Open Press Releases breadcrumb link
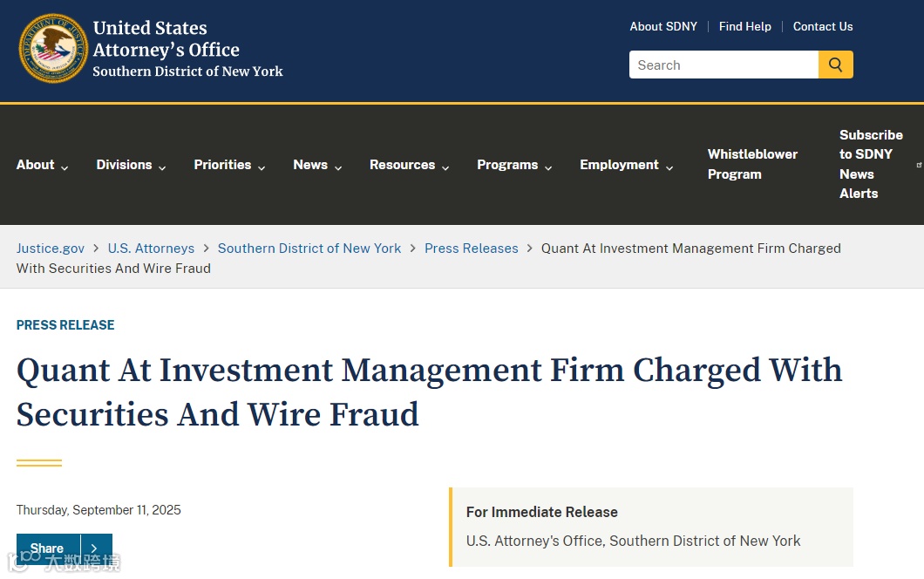Image resolution: width=924 pixels, height=579 pixels. coord(471,249)
